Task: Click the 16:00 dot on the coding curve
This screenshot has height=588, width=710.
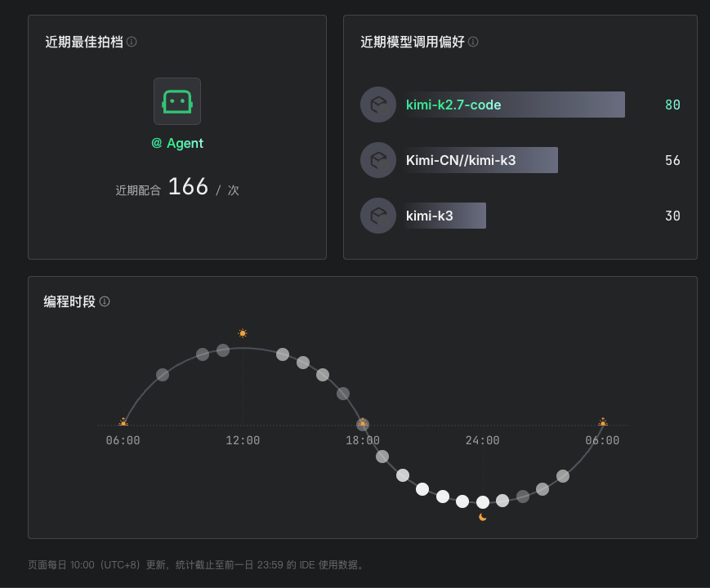Action: click(323, 375)
